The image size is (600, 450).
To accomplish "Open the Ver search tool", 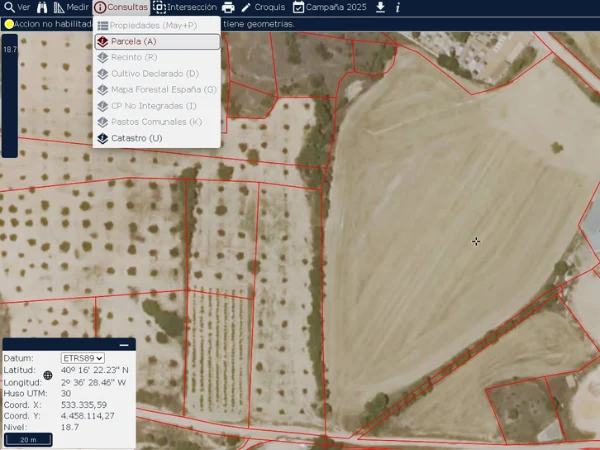I will (x=16, y=7).
